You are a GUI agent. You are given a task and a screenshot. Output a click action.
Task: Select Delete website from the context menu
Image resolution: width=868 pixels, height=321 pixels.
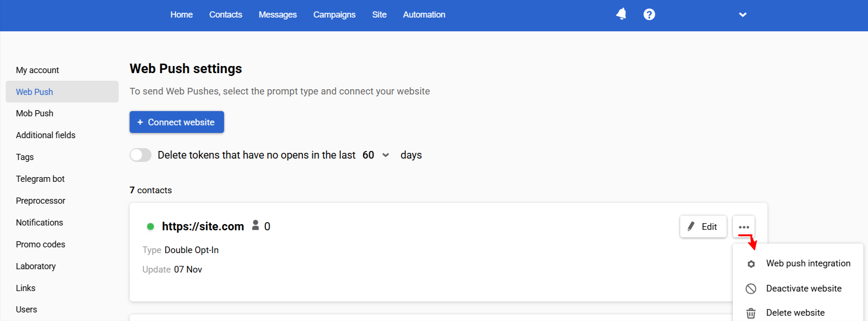click(795, 312)
